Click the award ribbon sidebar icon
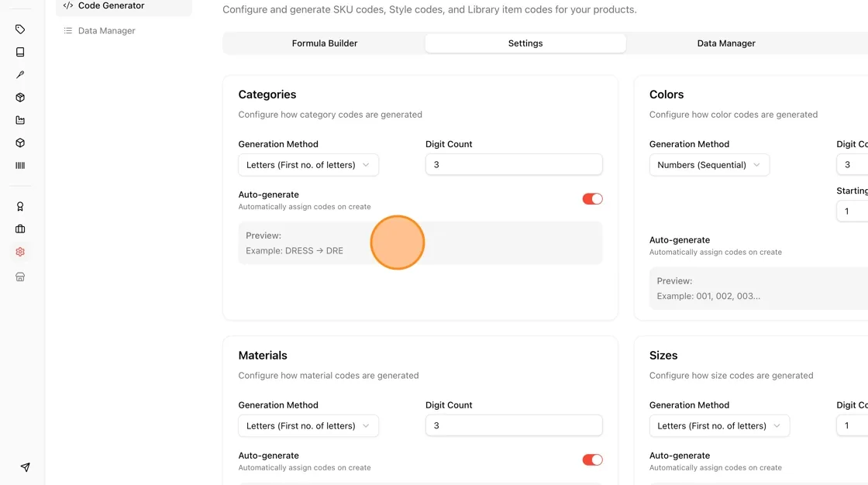Screen dimensions: 868x485 pos(20,207)
